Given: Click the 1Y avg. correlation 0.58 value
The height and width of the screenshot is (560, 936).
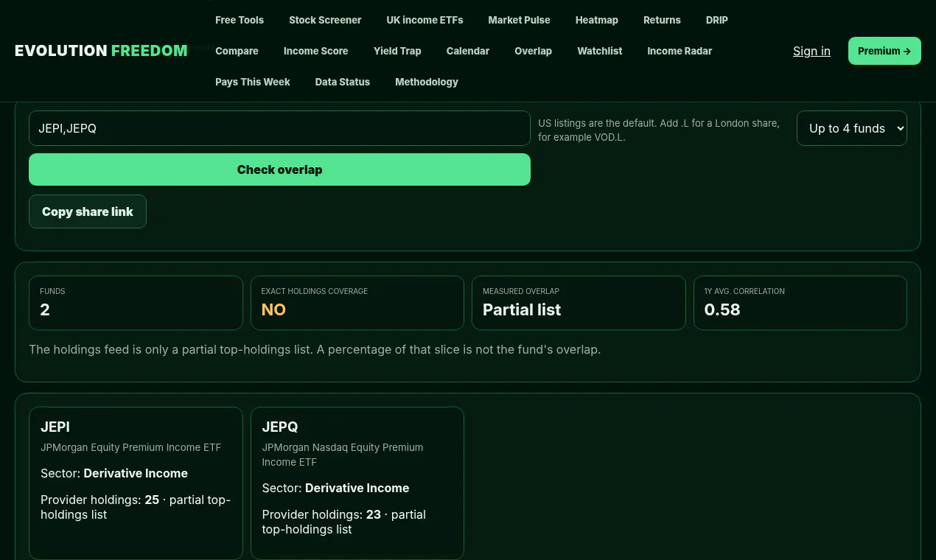Looking at the screenshot, I should pos(722,310).
